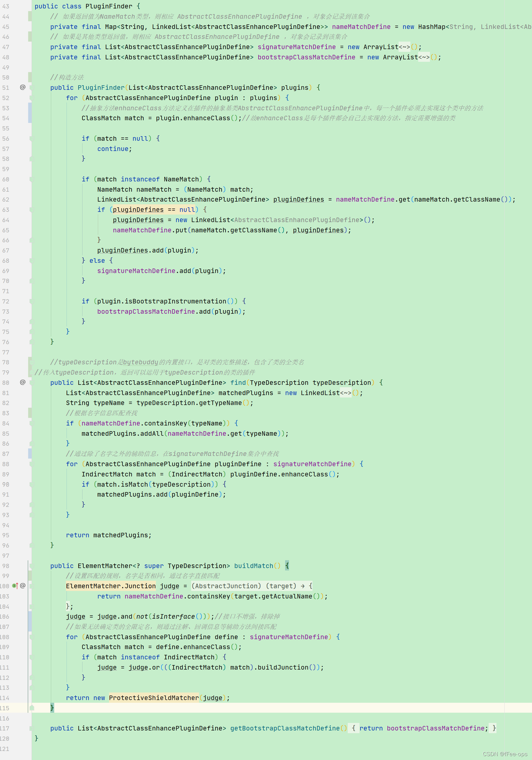
Task: Click 'buildJunction' on line 111
Action: (283, 667)
